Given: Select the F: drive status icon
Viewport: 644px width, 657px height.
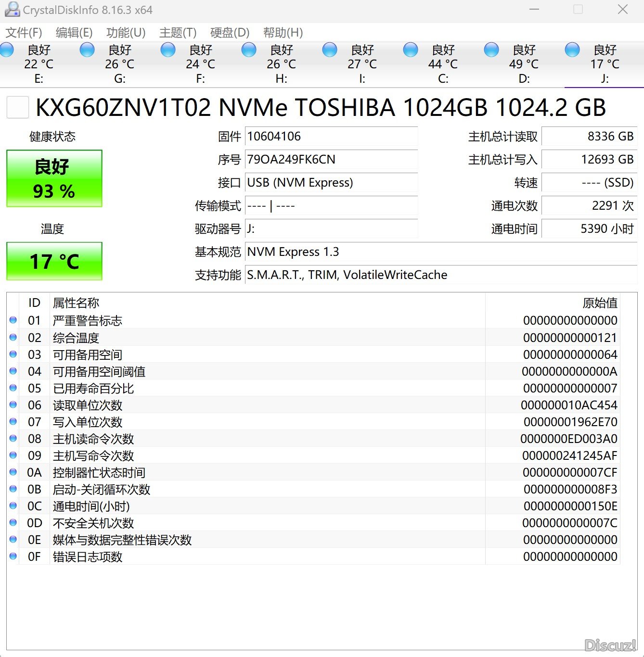Looking at the screenshot, I should tap(168, 50).
